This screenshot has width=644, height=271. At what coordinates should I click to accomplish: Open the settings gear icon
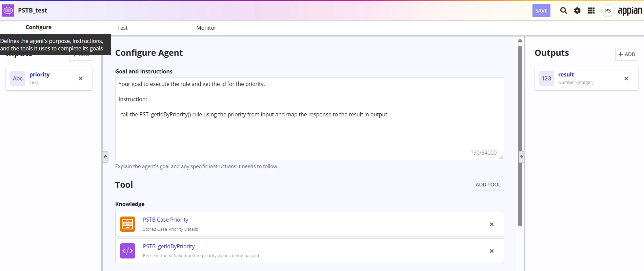pos(577,10)
